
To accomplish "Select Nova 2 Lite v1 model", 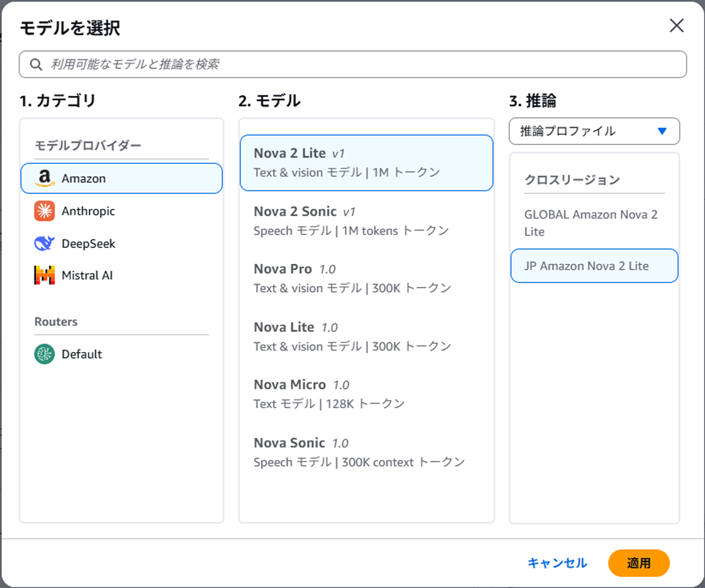I will [366, 163].
